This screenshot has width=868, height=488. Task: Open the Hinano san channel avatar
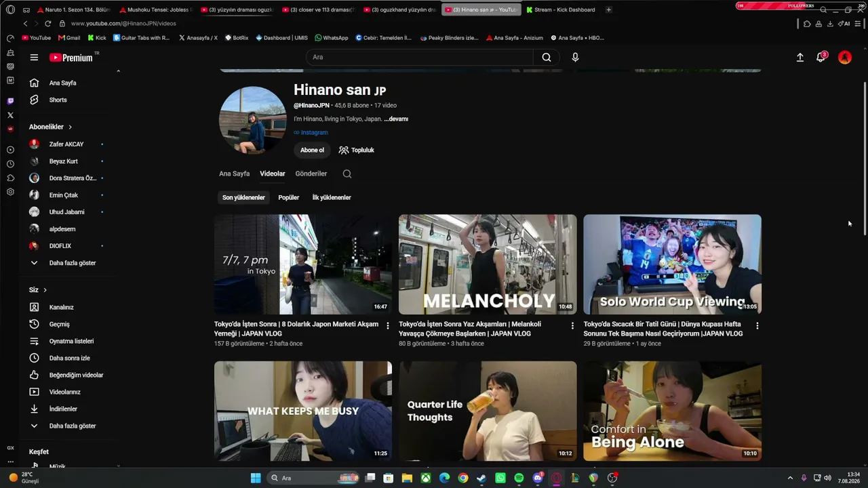[x=252, y=120]
